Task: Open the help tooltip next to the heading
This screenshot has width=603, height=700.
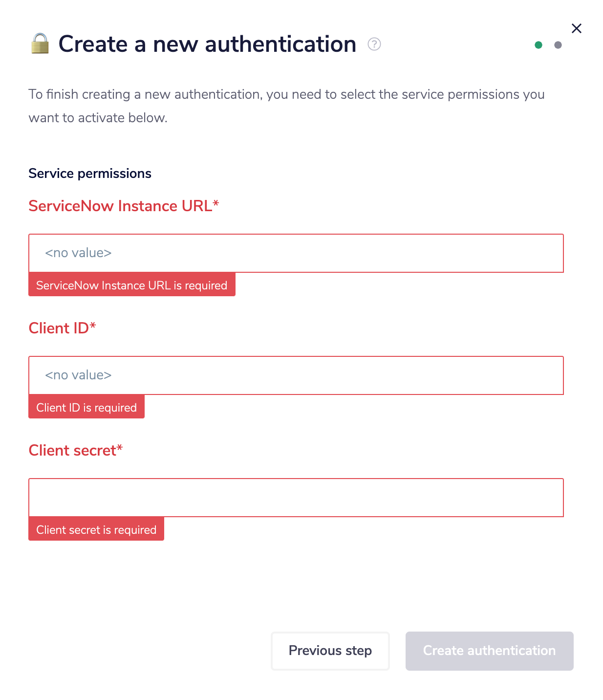Action: coord(374,44)
